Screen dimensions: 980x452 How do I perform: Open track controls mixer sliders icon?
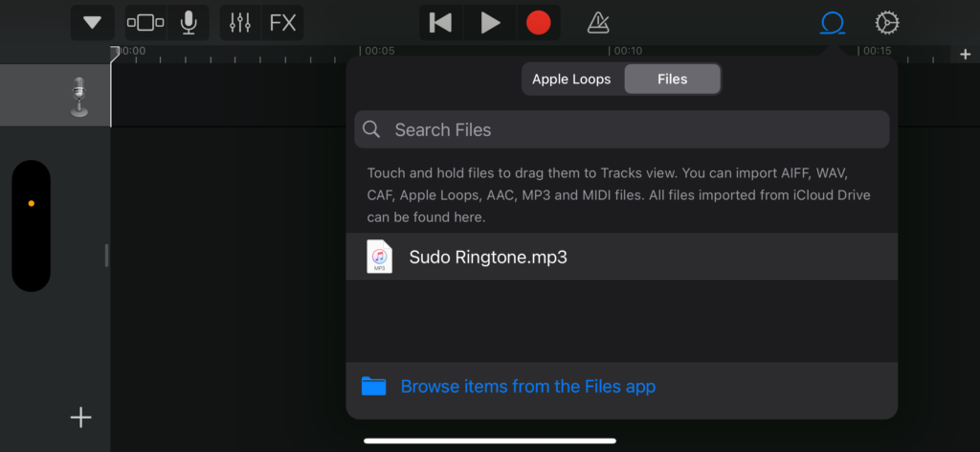pos(240,23)
